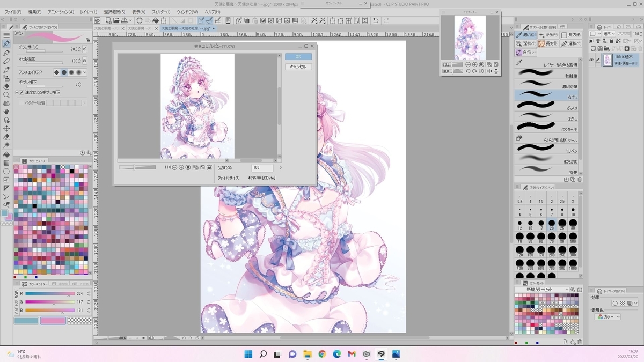Open 表現色 カラー dropdown in layer property
The width and height of the screenshot is (644, 362).
pos(608,317)
